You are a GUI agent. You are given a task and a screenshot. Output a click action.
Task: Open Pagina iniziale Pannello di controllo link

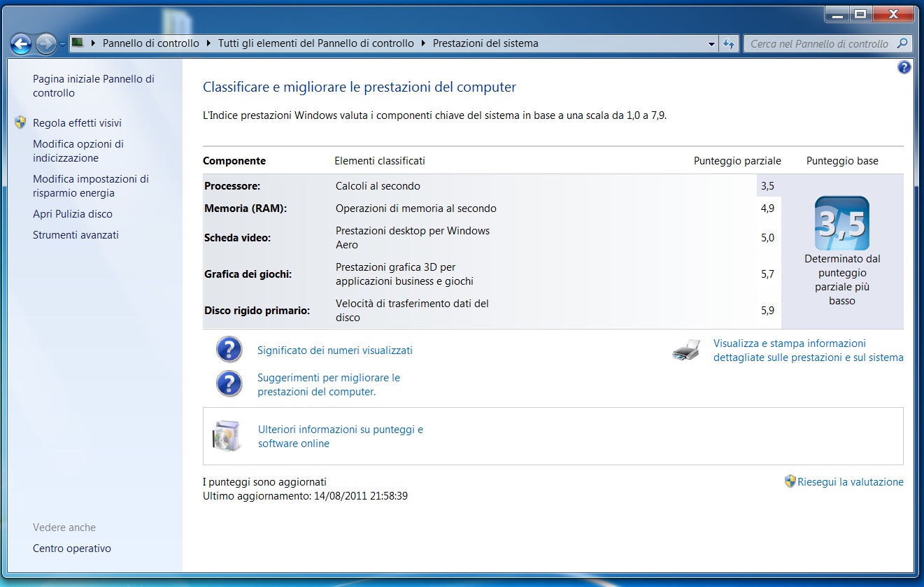(x=94, y=86)
